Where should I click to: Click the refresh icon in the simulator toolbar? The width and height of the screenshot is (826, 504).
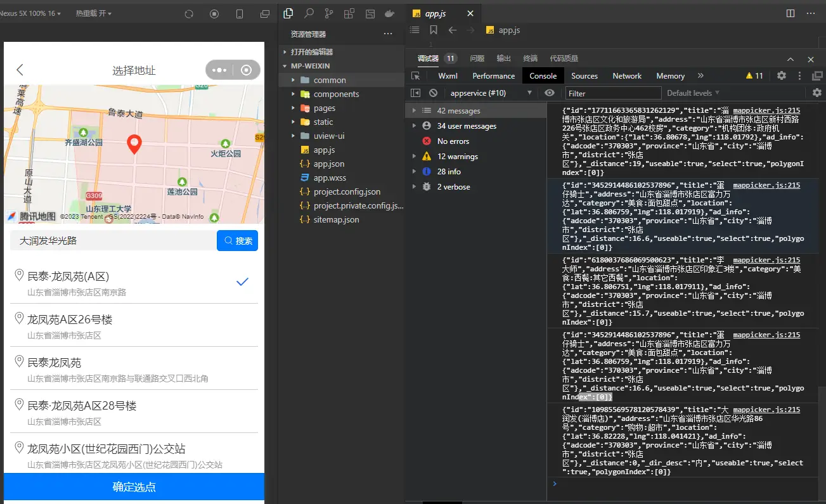click(x=189, y=13)
